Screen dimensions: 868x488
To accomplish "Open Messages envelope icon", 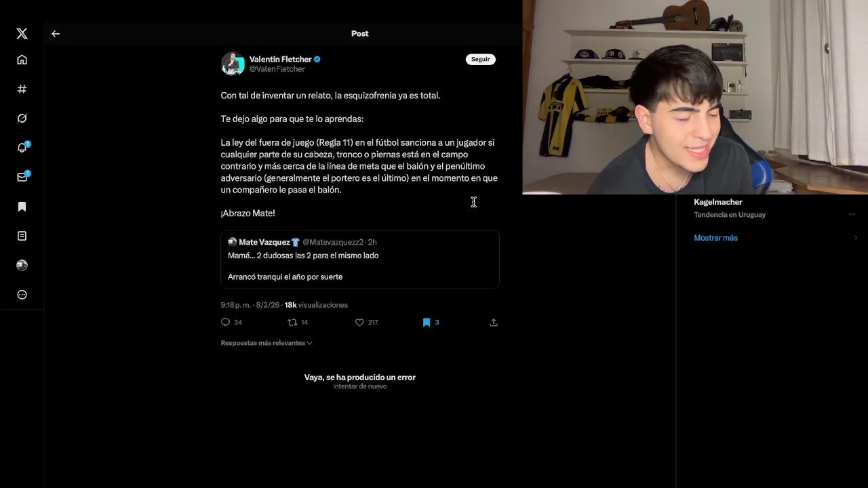I will (22, 177).
